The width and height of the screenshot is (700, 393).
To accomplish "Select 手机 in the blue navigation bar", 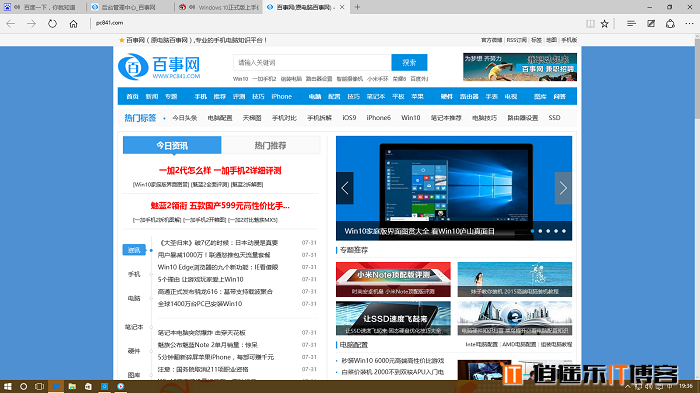I will [x=200, y=96].
